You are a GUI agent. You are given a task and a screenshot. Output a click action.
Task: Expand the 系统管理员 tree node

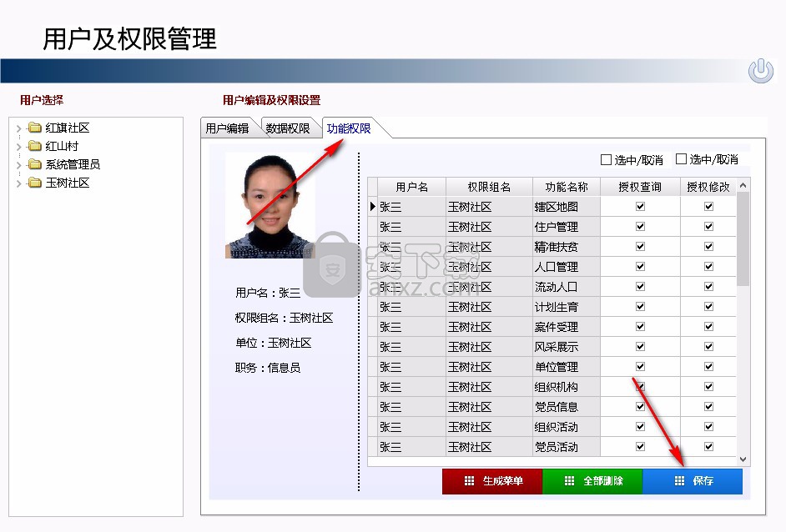[x=19, y=165]
